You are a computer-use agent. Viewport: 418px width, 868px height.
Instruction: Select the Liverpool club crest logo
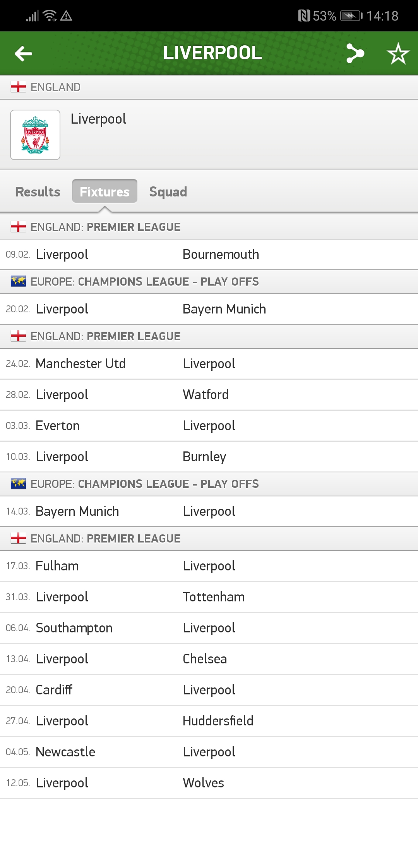(x=35, y=134)
